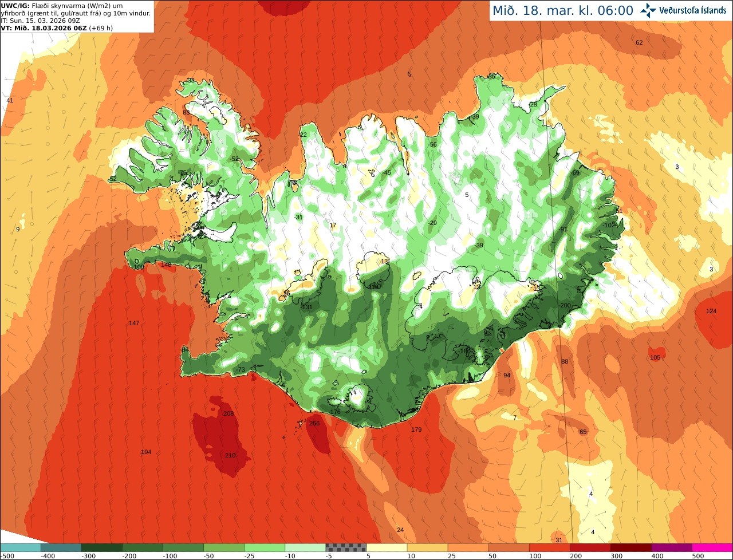Click the -176 value on the south coast

[335, 412]
